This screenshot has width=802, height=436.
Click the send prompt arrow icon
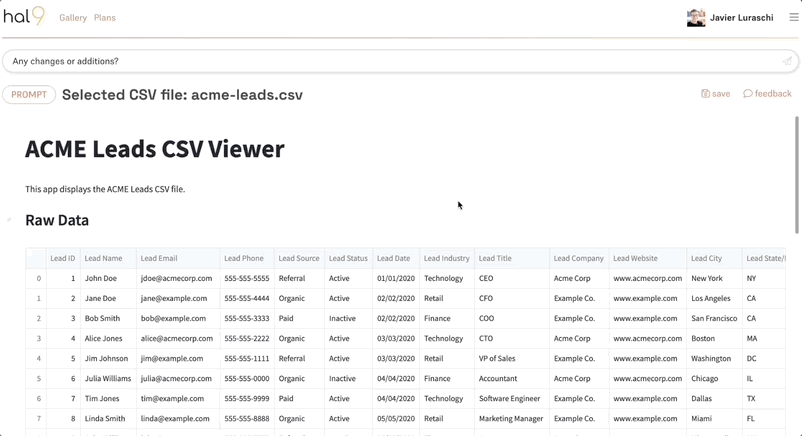[x=786, y=61]
